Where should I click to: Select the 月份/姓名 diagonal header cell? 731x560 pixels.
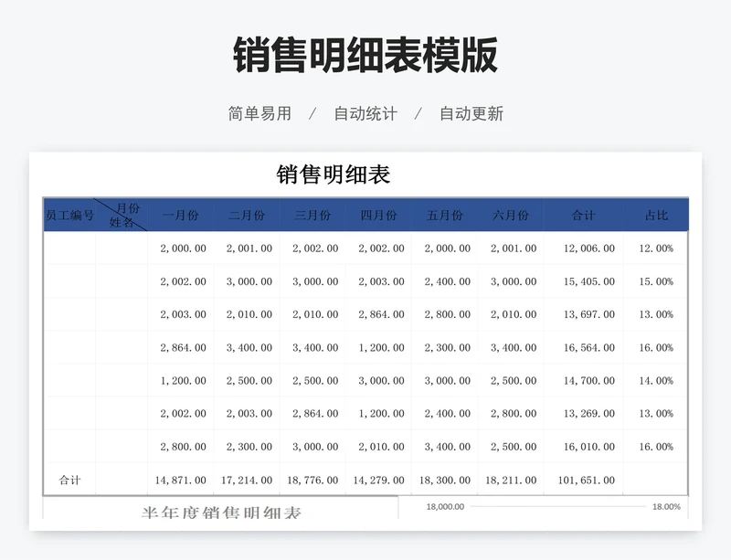(122, 215)
